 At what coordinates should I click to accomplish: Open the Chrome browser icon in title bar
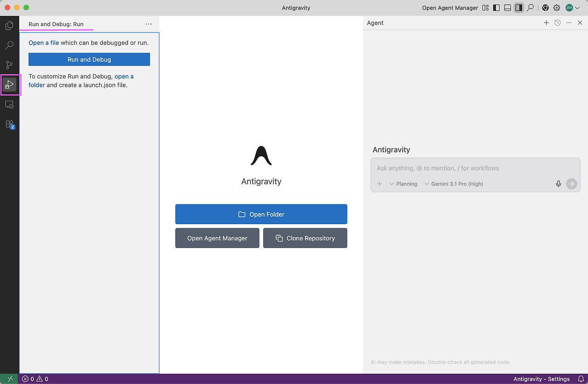[x=545, y=8]
